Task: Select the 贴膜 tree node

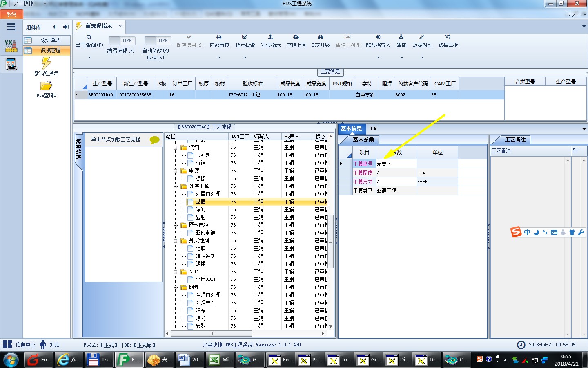Action: (x=200, y=202)
